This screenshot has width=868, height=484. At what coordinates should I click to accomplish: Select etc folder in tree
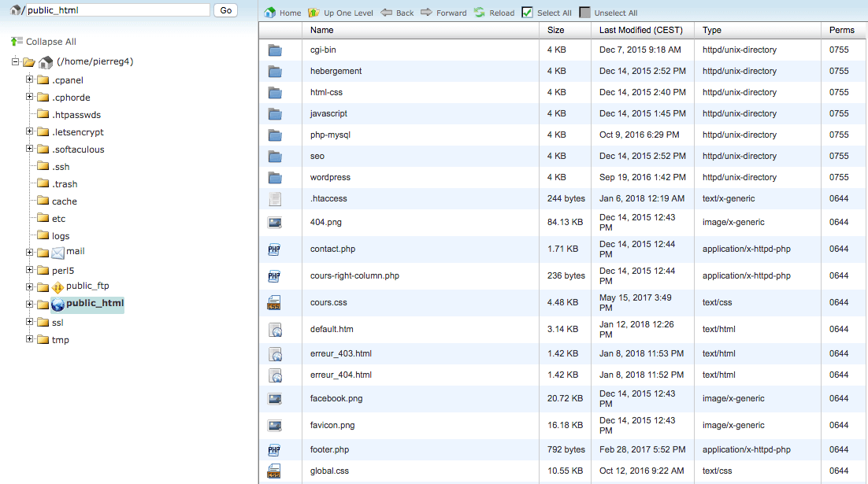point(58,219)
